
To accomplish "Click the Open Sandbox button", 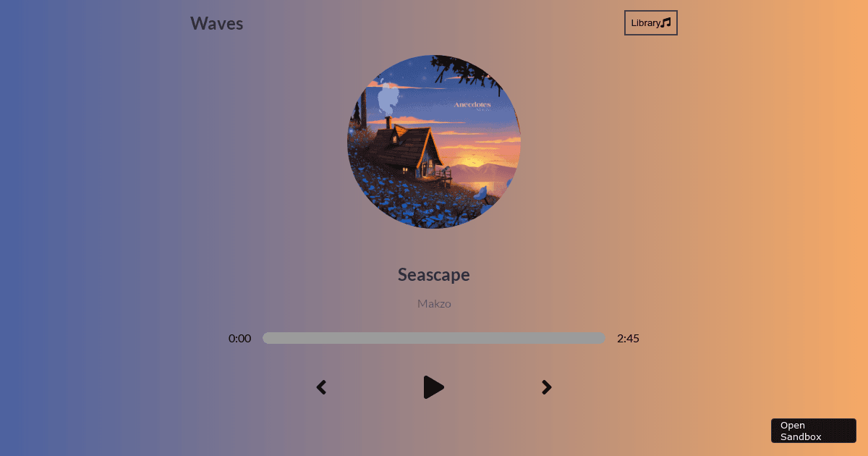I will pyautogui.click(x=814, y=431).
